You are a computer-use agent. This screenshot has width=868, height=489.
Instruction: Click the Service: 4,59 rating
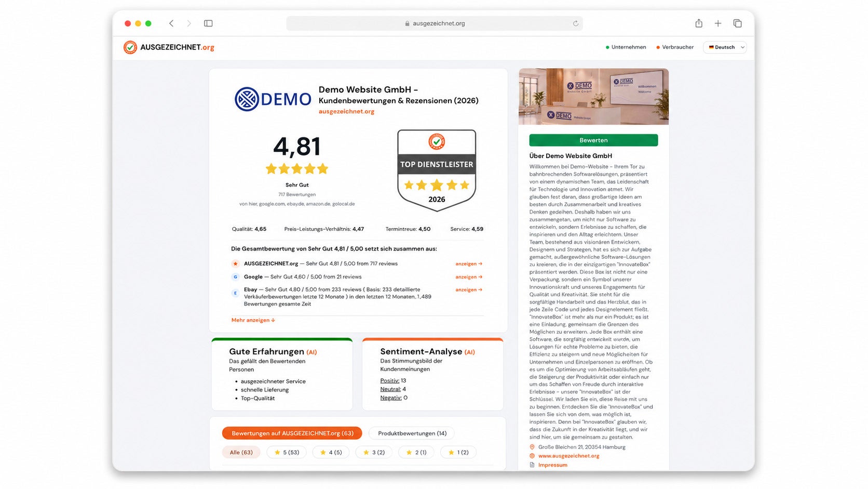point(467,229)
